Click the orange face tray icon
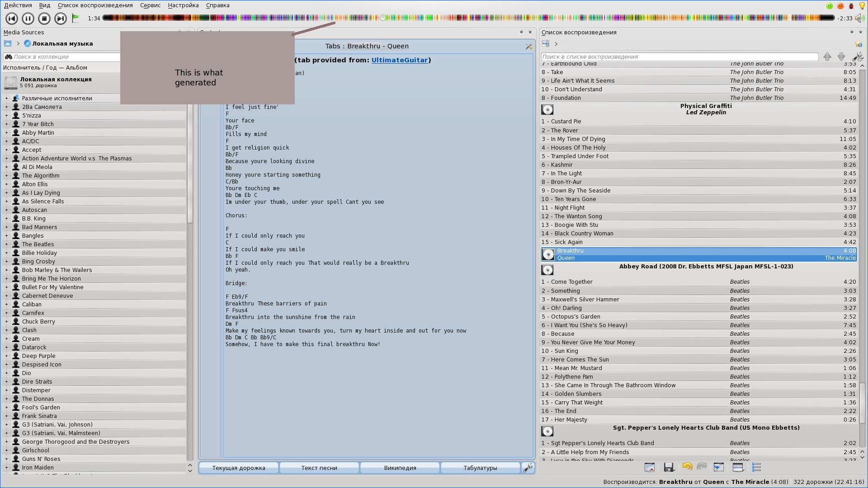 [840, 6]
